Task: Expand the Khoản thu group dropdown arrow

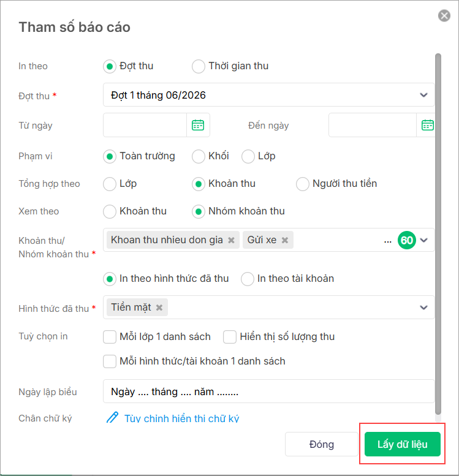Action: tap(423, 240)
